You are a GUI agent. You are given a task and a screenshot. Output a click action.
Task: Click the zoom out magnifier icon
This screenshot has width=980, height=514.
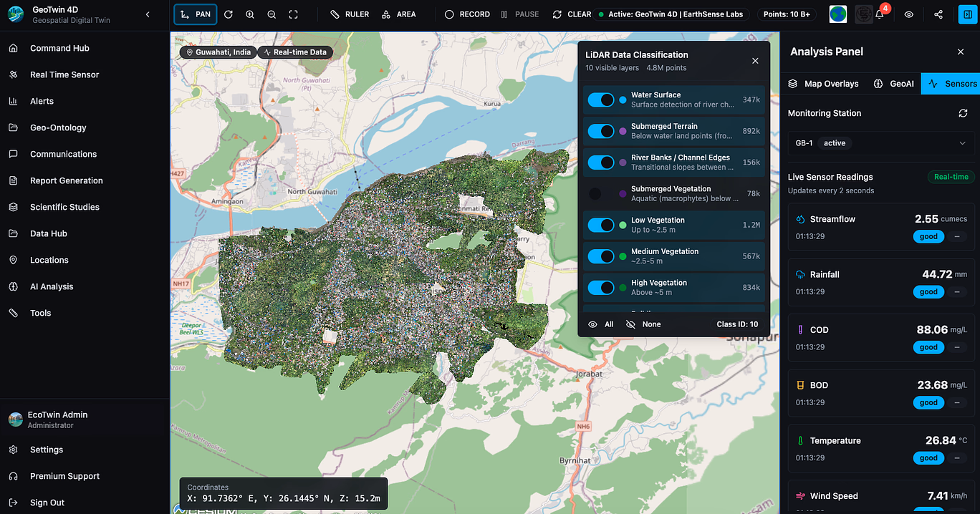(272, 14)
